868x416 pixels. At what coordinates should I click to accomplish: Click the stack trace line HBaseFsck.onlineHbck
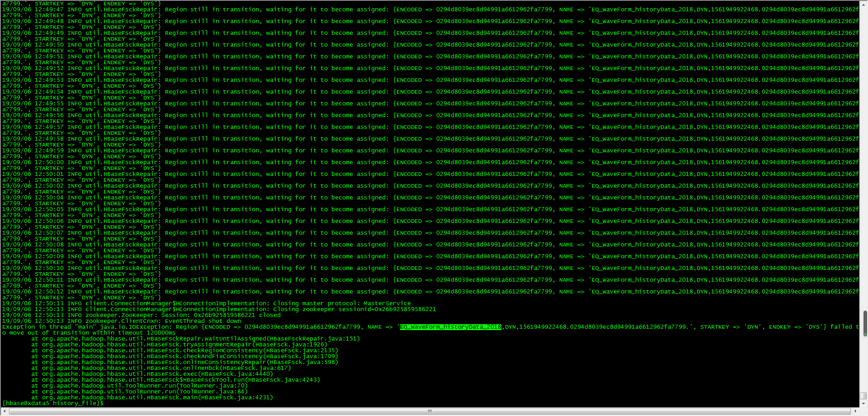[x=161, y=368]
